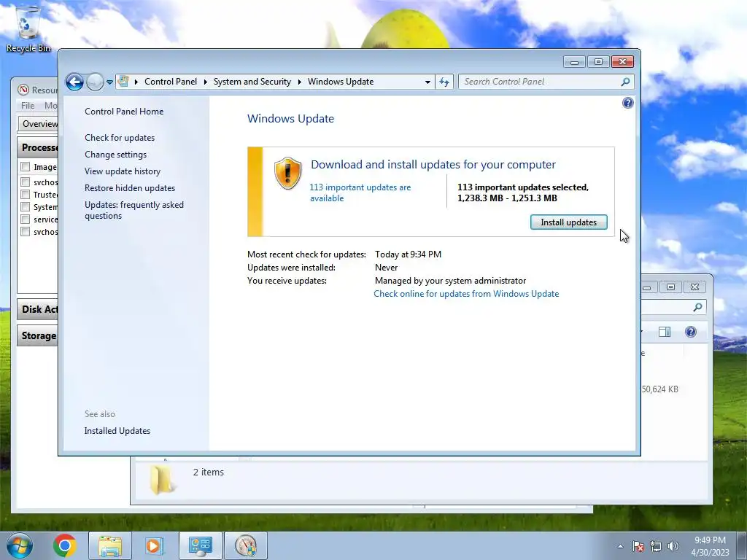Click the clock showing 9:49 PM
This screenshot has width=747, height=560.
710,540
